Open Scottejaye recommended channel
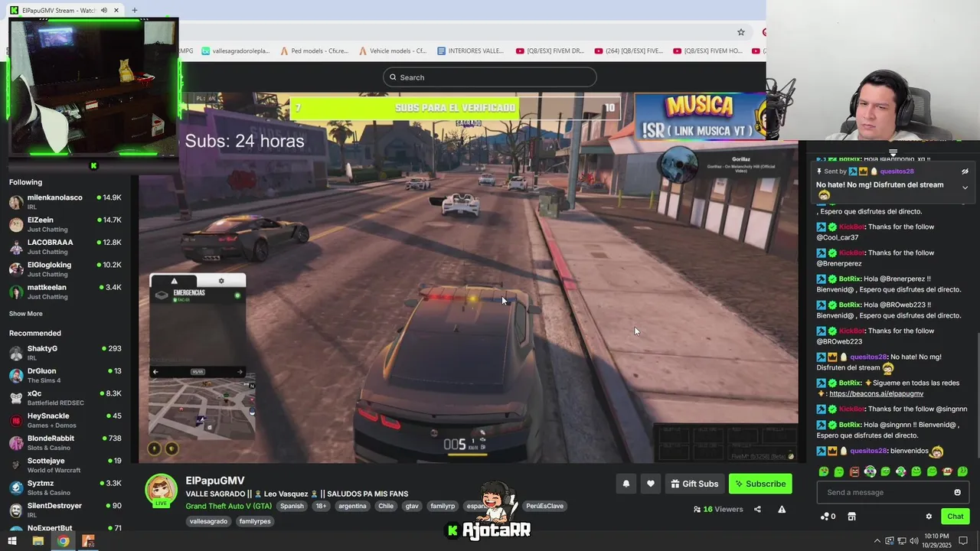The width and height of the screenshot is (980, 551). click(65, 465)
